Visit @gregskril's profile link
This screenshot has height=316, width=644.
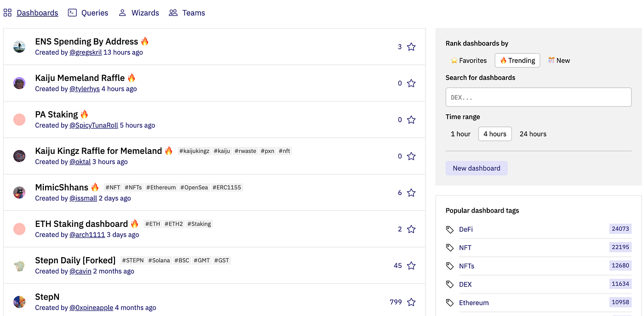pyautogui.click(x=86, y=52)
